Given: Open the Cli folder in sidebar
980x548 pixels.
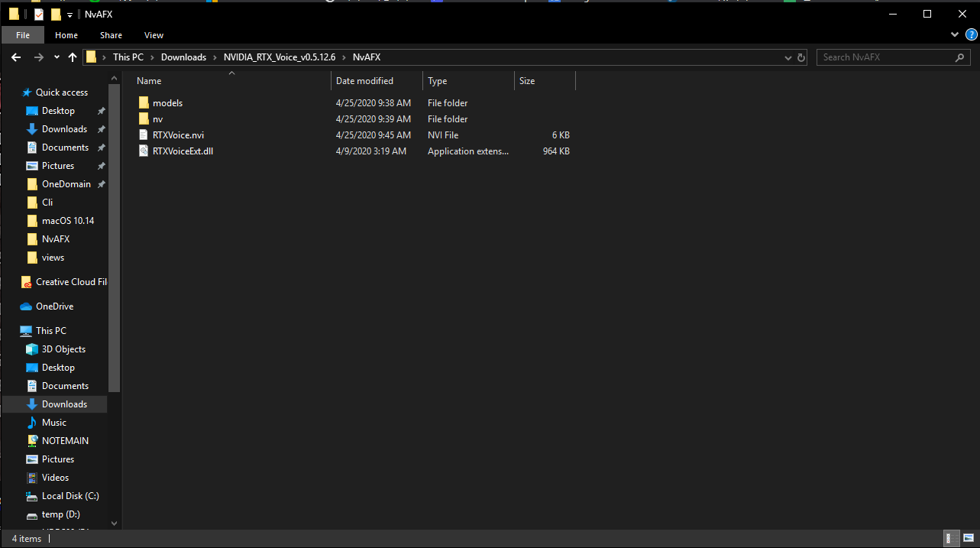Looking at the screenshot, I should (x=47, y=203).
